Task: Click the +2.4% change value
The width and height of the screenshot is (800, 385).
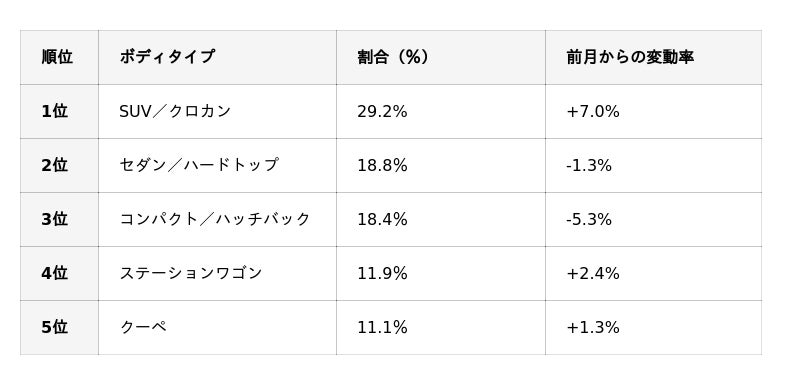Action: [593, 273]
